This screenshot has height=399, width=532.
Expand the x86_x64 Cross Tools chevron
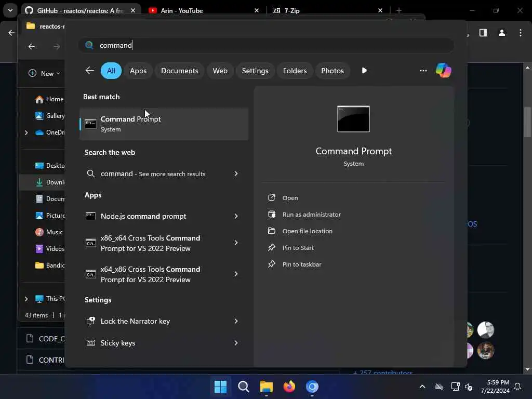[236, 243]
